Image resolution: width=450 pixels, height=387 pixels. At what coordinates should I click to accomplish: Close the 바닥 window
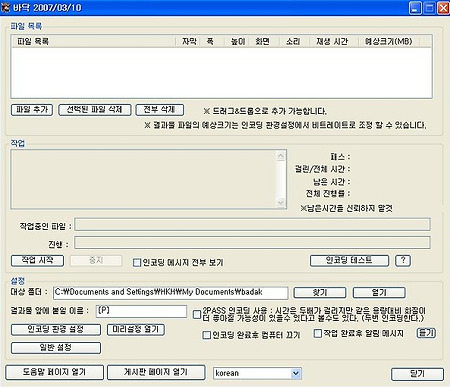click(x=443, y=8)
